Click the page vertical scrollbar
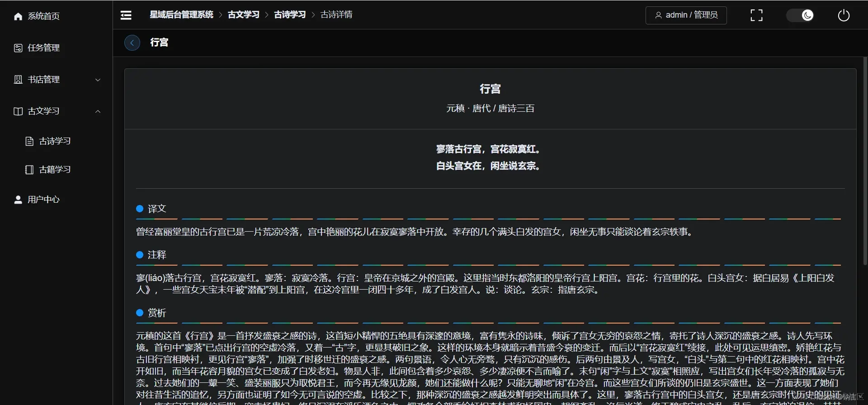The height and width of the screenshot is (405, 868). click(865, 161)
